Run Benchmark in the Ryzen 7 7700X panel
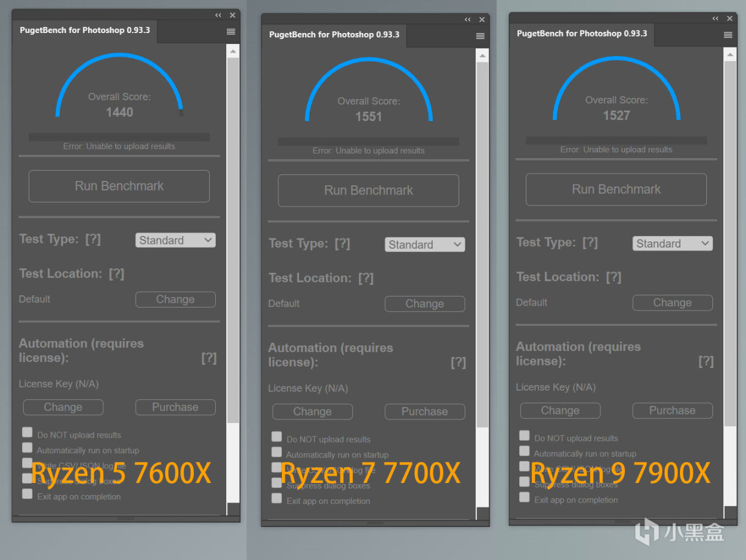The image size is (746, 560). [x=369, y=190]
